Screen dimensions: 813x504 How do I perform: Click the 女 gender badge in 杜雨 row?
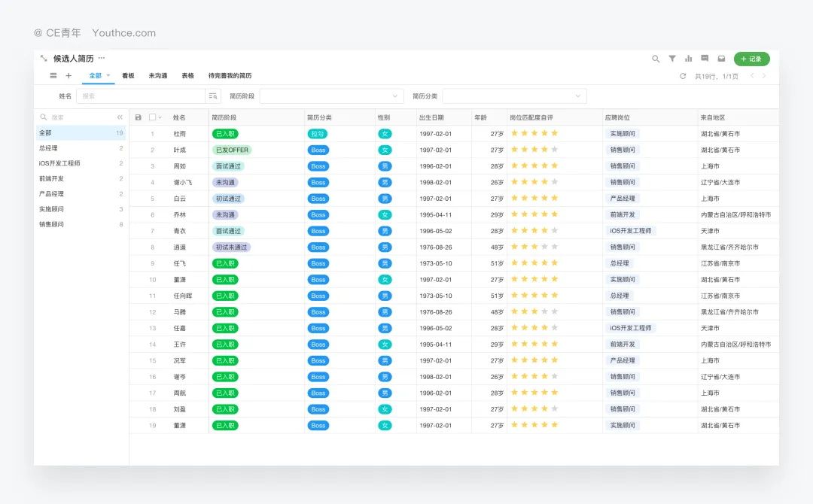pyautogui.click(x=385, y=134)
